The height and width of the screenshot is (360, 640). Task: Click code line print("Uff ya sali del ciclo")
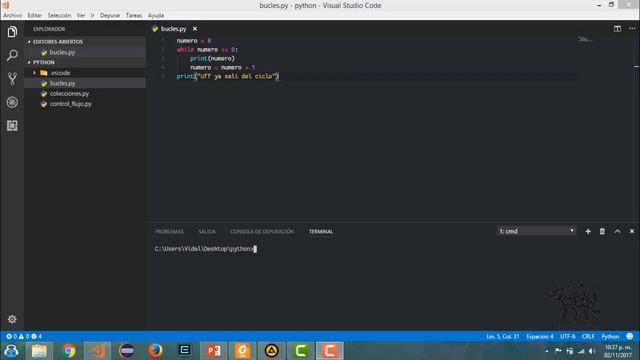click(x=228, y=76)
